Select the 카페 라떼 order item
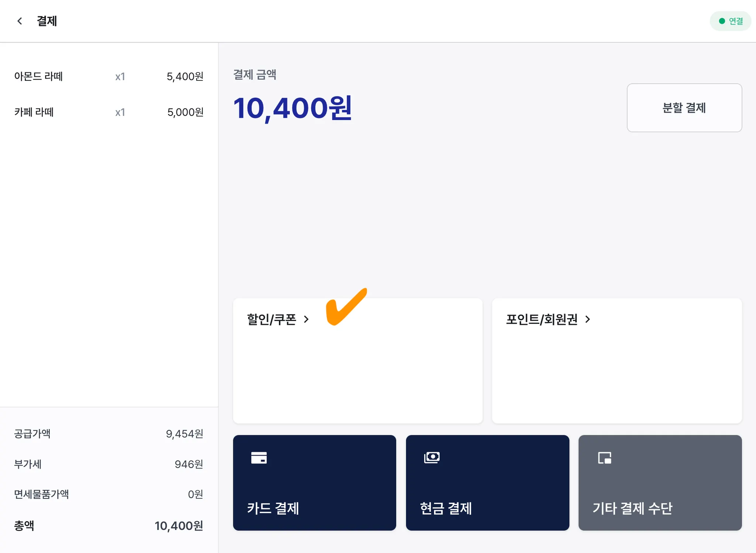 [109, 112]
